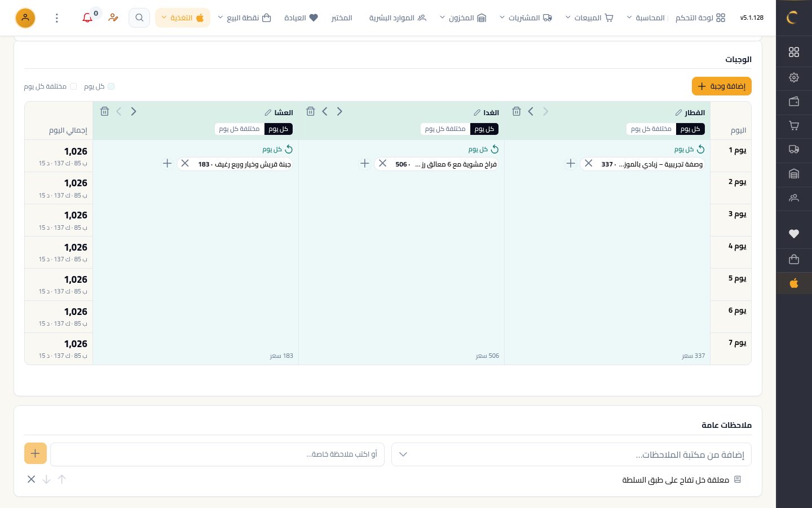The height and width of the screenshot is (508, 812).
Task: Edit the الغدا meal name pencil
Action: click(477, 113)
